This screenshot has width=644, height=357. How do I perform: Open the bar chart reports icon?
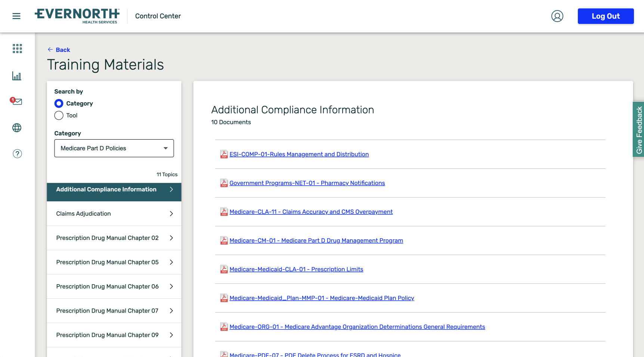click(17, 76)
